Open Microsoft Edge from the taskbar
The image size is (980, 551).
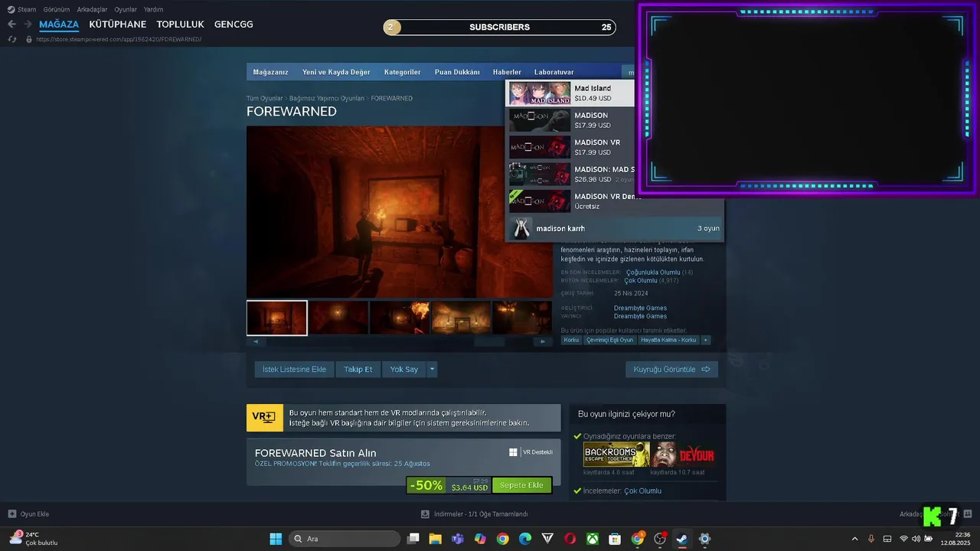coord(525,539)
